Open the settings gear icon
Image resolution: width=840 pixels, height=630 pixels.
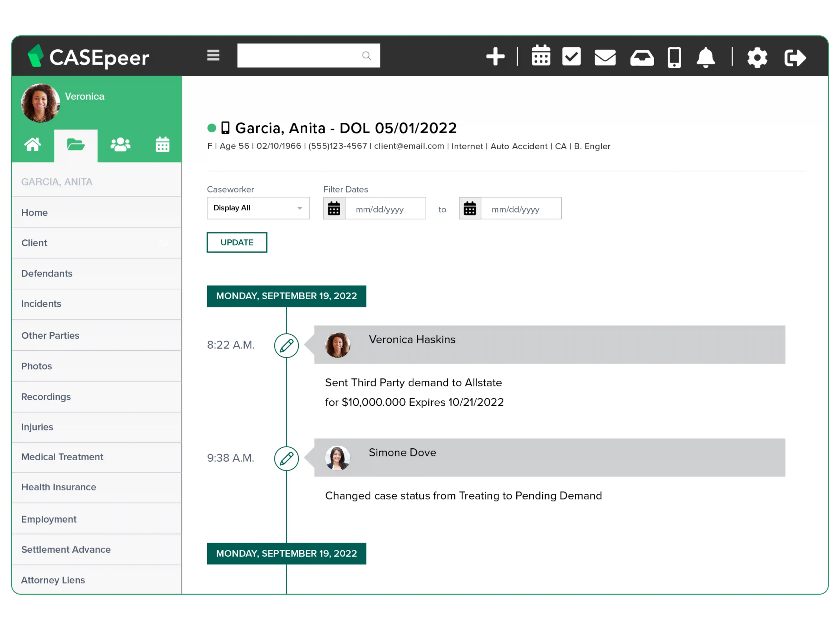pos(757,57)
